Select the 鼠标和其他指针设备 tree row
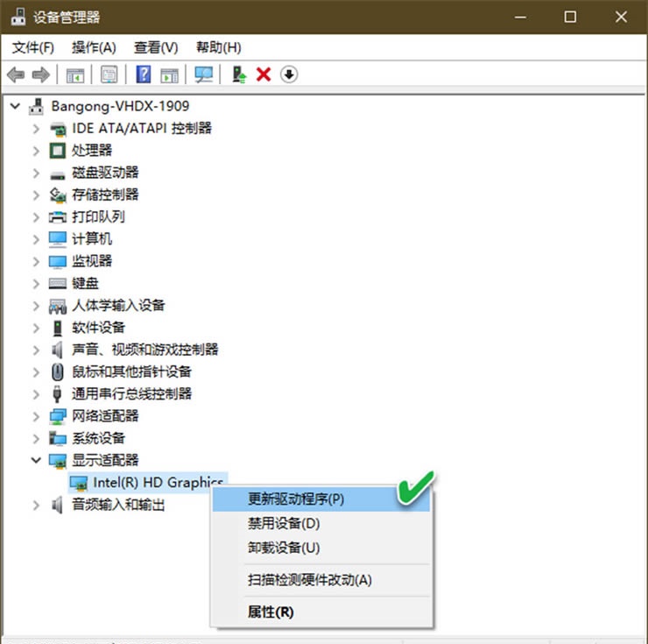648x644 pixels. tap(131, 372)
